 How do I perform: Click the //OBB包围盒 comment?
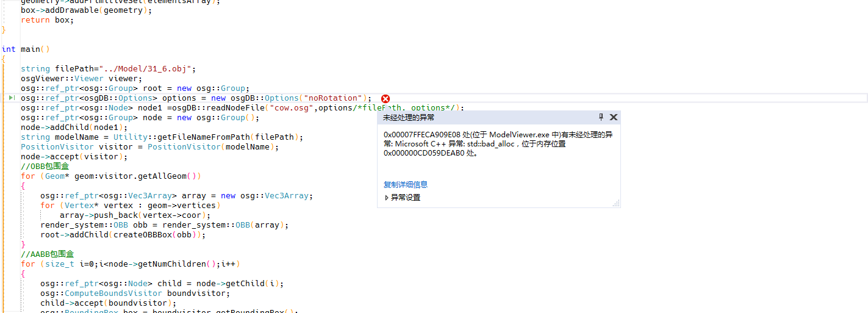(45, 166)
